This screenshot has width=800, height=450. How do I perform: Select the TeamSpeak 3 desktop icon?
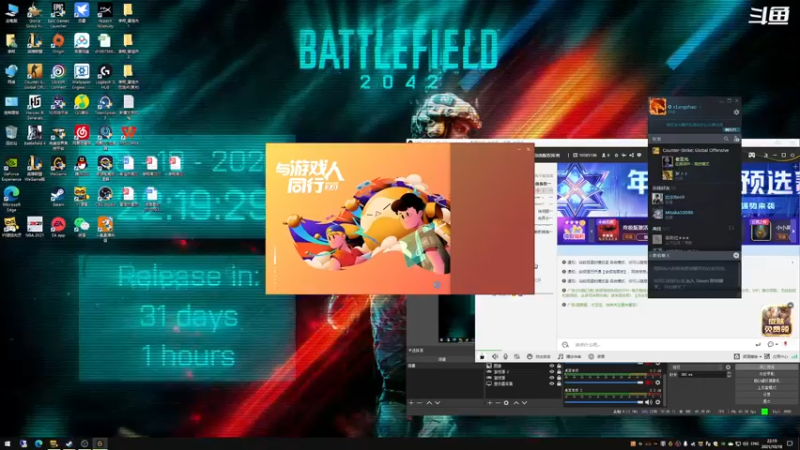[x=105, y=107]
